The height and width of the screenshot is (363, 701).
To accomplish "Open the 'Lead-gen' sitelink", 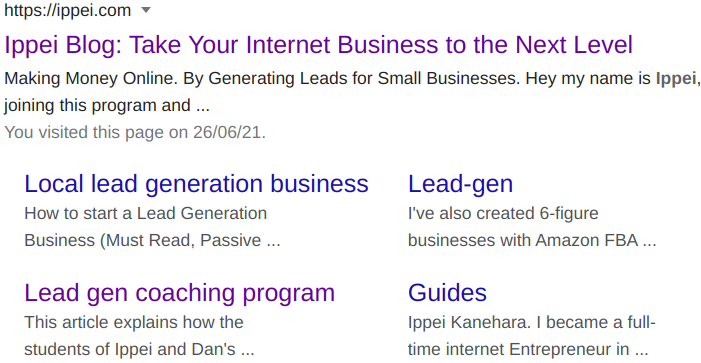I will 460,184.
